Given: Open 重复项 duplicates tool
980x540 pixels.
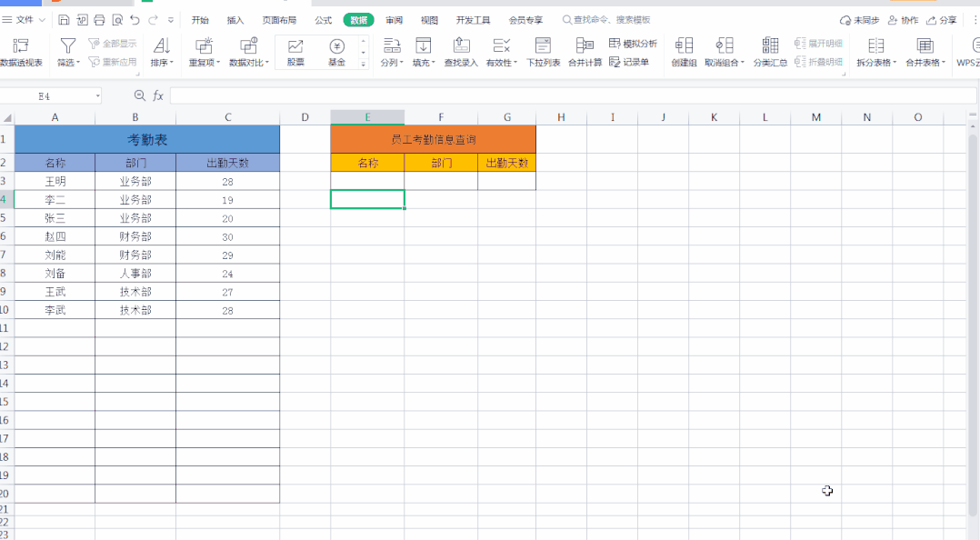Looking at the screenshot, I should pos(205,52).
